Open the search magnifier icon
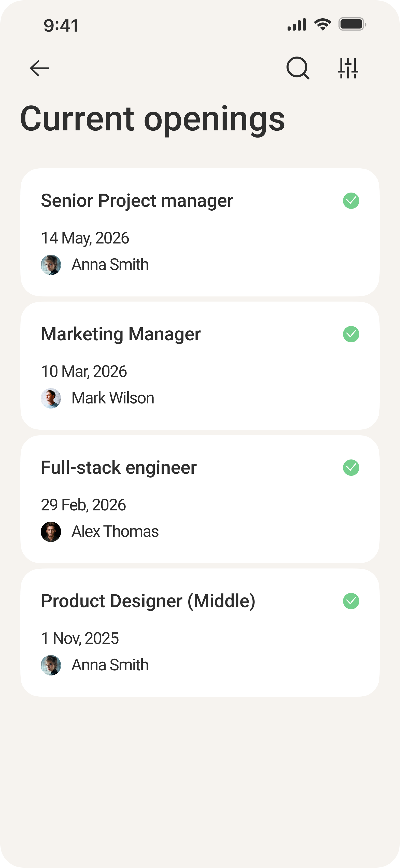The image size is (400, 868). [x=298, y=68]
